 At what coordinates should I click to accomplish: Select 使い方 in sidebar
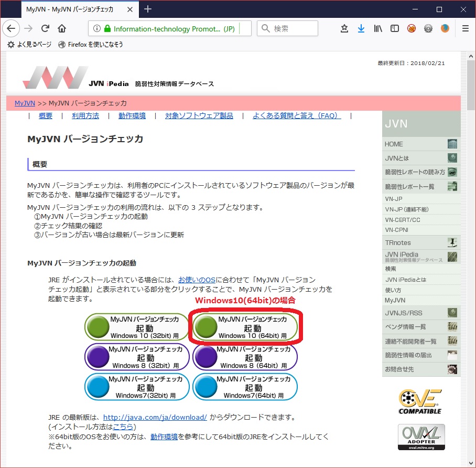[x=421, y=290]
